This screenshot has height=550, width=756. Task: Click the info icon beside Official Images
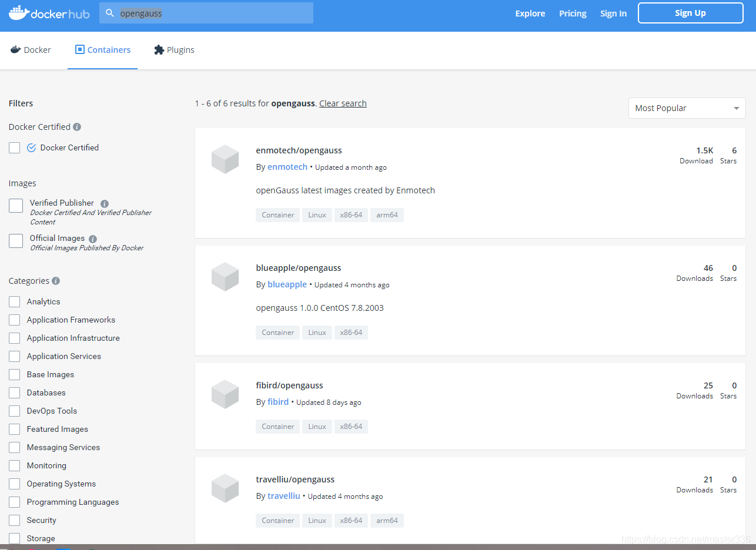pos(92,239)
